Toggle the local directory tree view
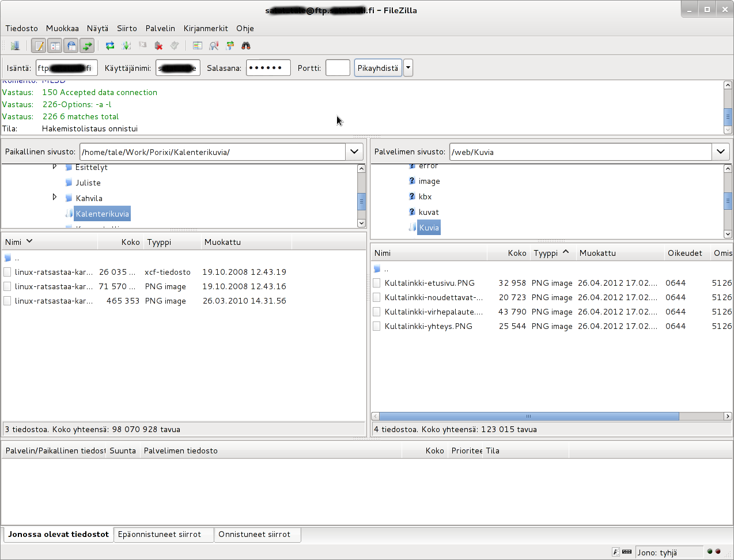734x560 pixels. click(55, 46)
